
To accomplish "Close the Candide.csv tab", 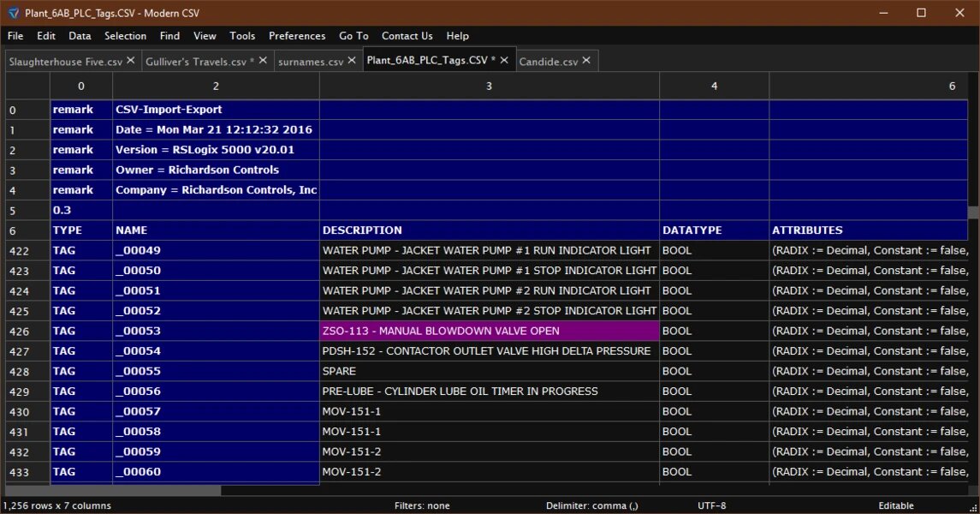I will (586, 61).
